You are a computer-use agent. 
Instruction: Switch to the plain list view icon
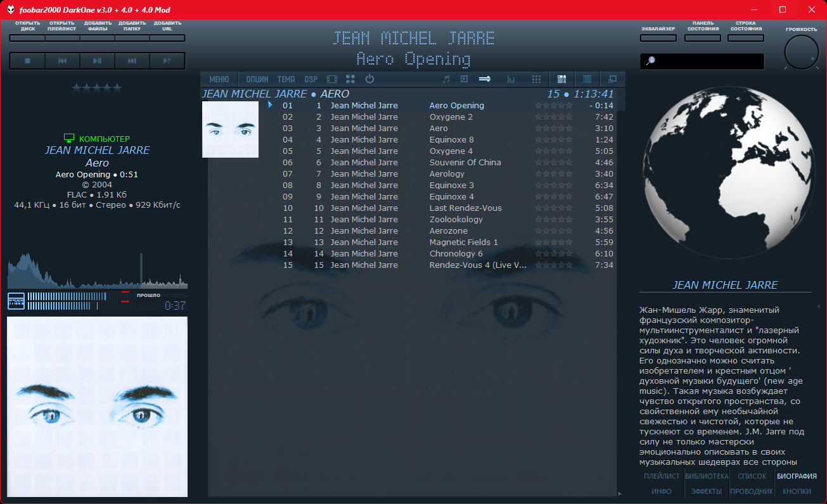coord(587,79)
